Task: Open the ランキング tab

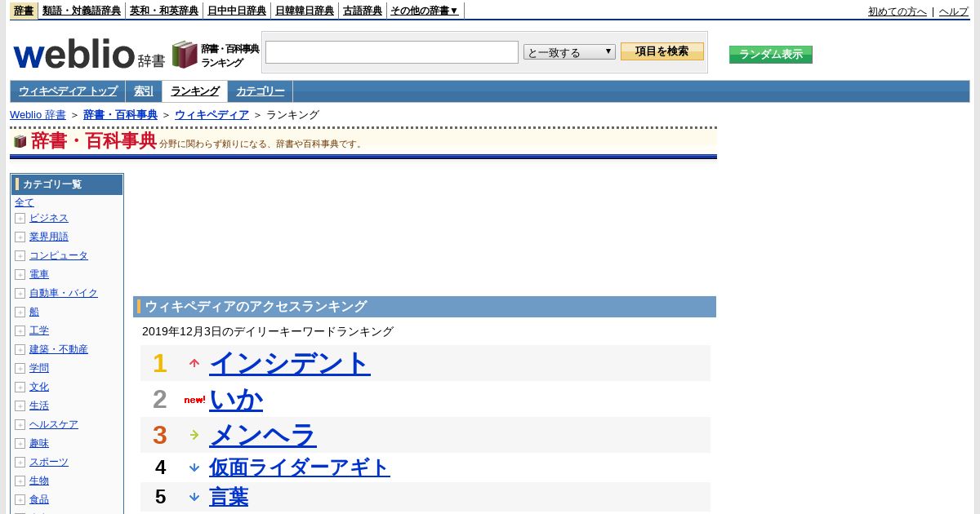Action: click(194, 91)
